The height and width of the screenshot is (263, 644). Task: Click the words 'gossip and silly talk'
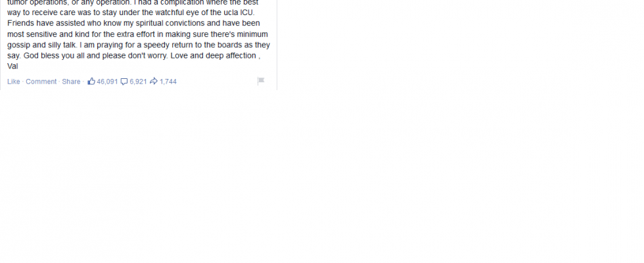tap(42, 45)
